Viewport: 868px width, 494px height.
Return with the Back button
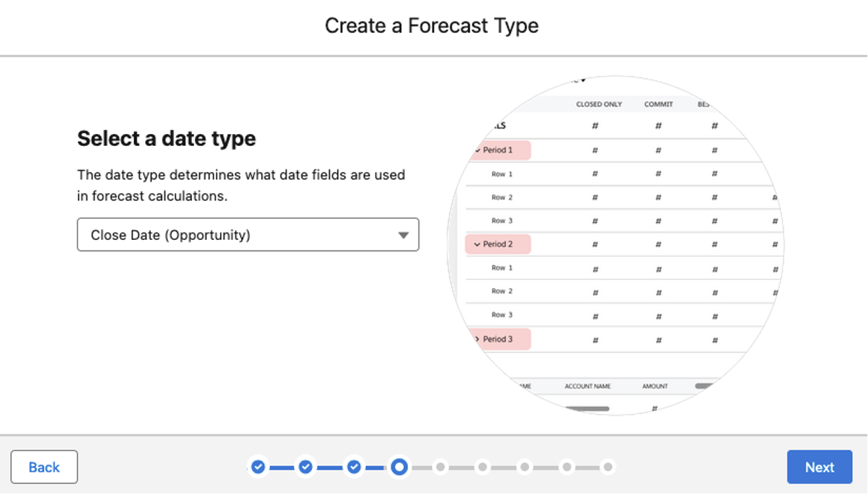44,467
